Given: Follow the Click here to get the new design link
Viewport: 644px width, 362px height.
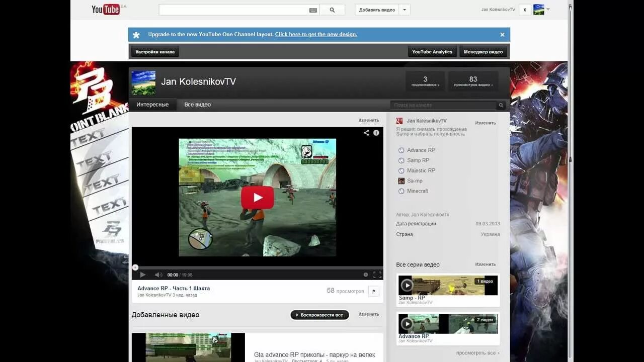Looking at the screenshot, I should pyautogui.click(x=316, y=35).
